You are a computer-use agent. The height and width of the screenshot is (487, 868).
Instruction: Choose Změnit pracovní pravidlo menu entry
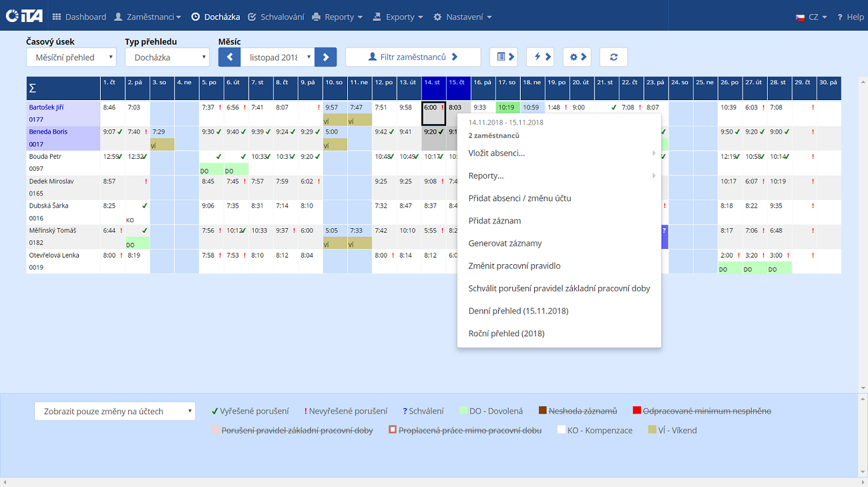point(514,266)
